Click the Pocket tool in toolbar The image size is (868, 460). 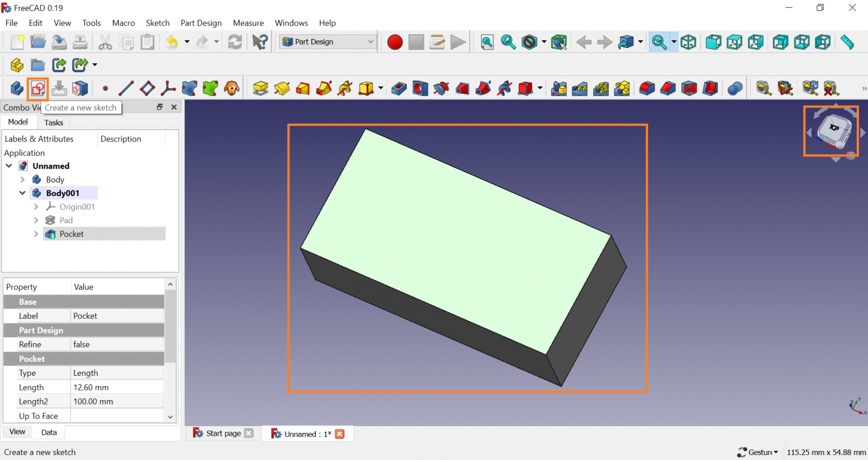pos(399,89)
